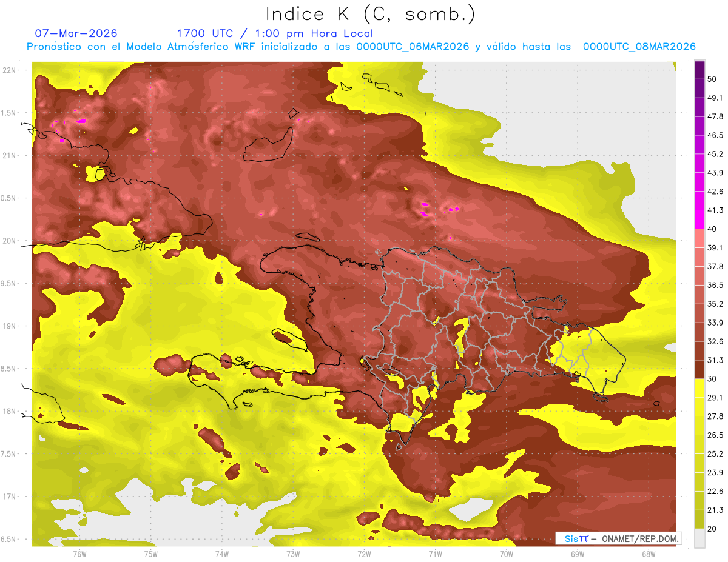Click the color scale value "49.1"
The height and width of the screenshot is (562, 728).
tap(715, 98)
